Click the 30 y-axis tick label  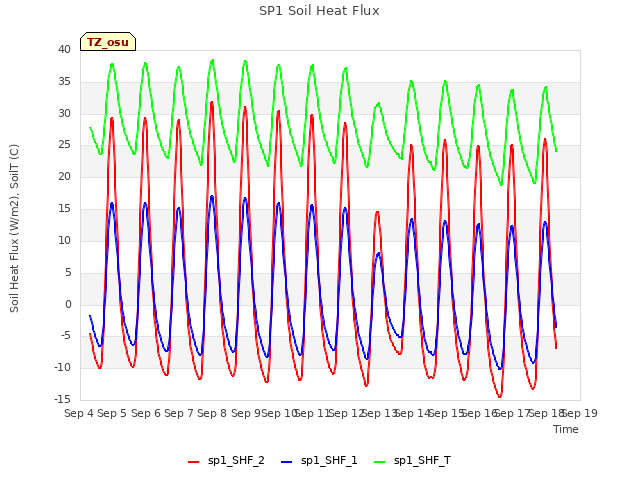pos(64,113)
